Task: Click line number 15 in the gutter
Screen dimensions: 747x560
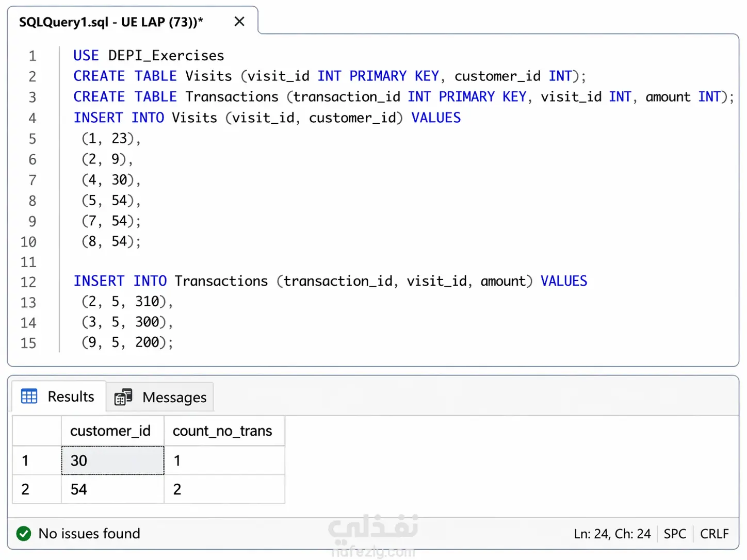Action: (x=28, y=343)
